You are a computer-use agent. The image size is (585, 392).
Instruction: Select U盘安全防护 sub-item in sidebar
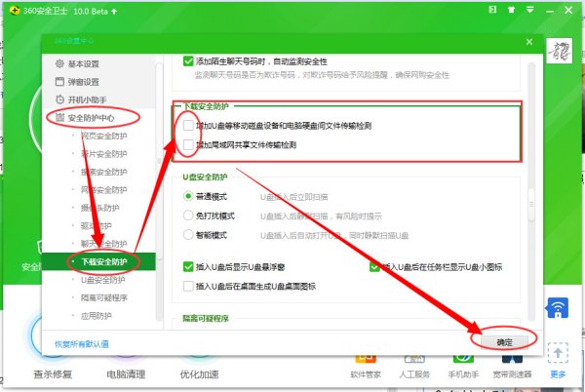[103, 280]
